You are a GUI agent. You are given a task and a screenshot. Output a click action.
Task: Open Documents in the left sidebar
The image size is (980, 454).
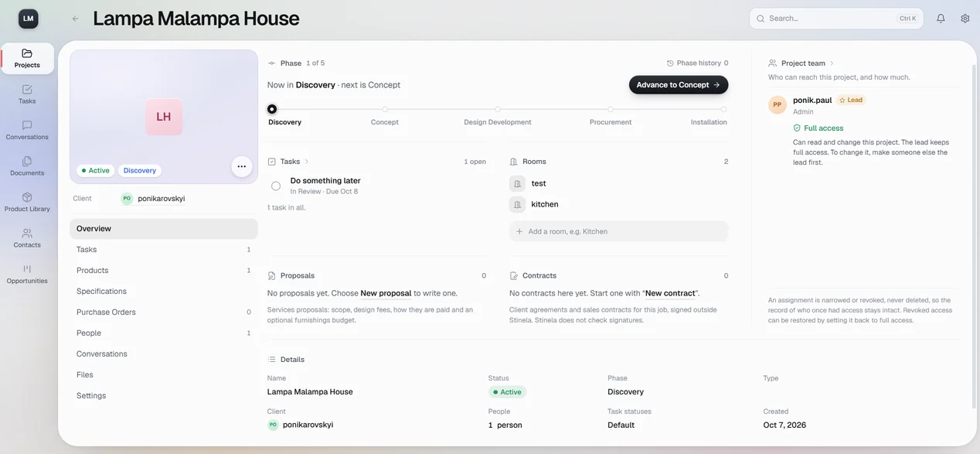coord(27,166)
